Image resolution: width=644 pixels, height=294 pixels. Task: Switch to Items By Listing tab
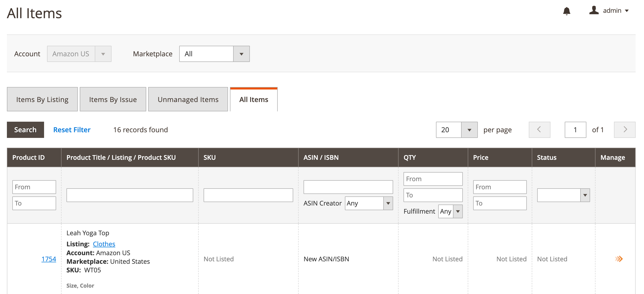(42, 100)
